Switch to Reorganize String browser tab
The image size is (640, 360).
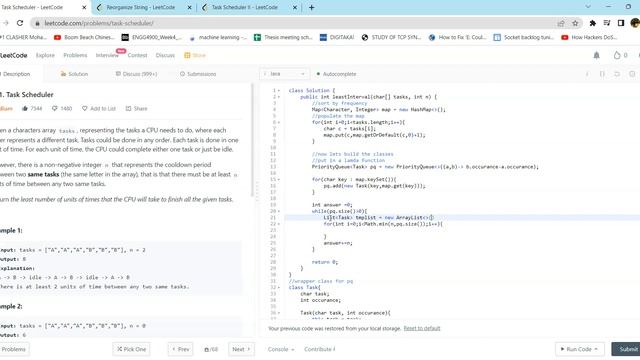(141, 7)
